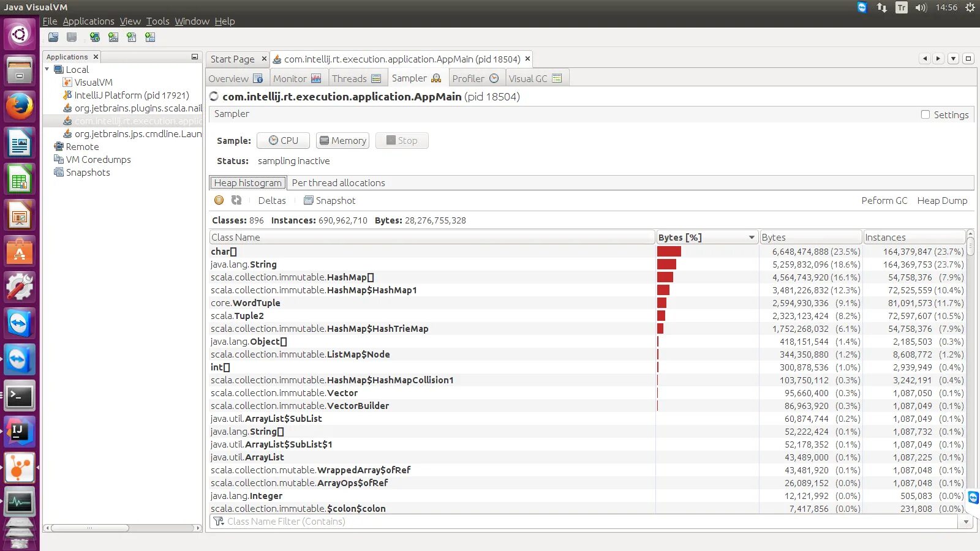Screen dimensions: 980x551
Task: Sort by Class Name column header
Action: [432, 238]
